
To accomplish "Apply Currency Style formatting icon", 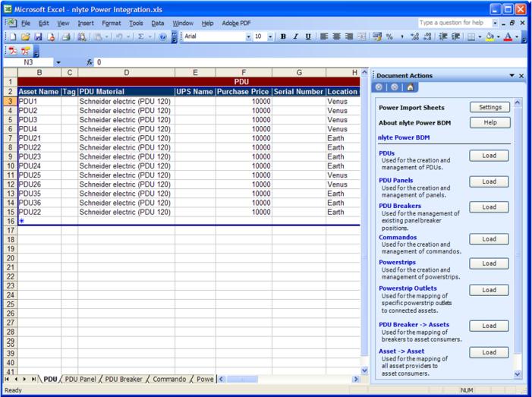I will point(377,36).
